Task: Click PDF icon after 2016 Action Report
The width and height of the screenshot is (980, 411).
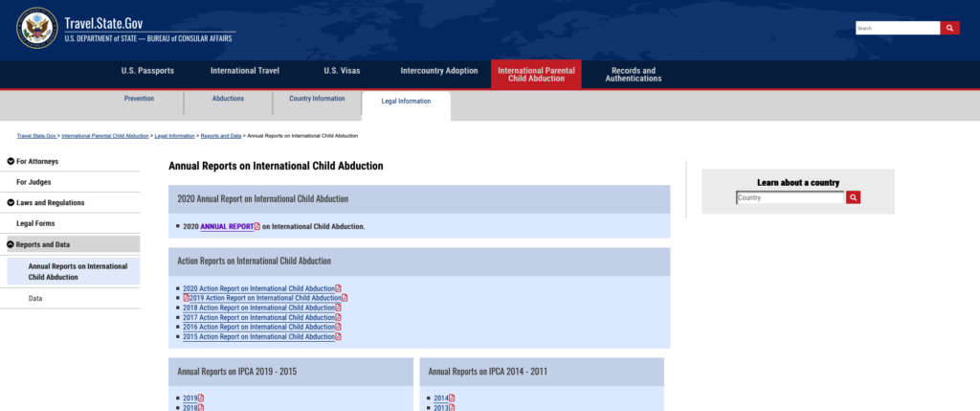Action: 339,327
